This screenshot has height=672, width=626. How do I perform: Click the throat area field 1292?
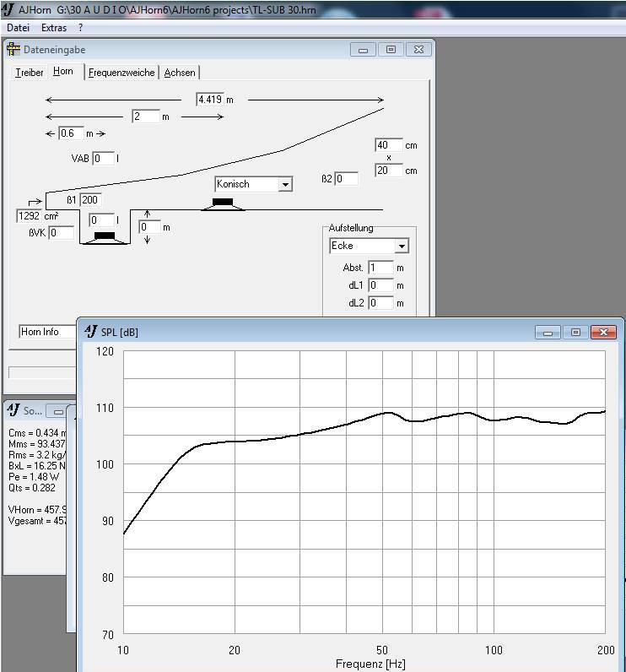pyautogui.click(x=29, y=215)
